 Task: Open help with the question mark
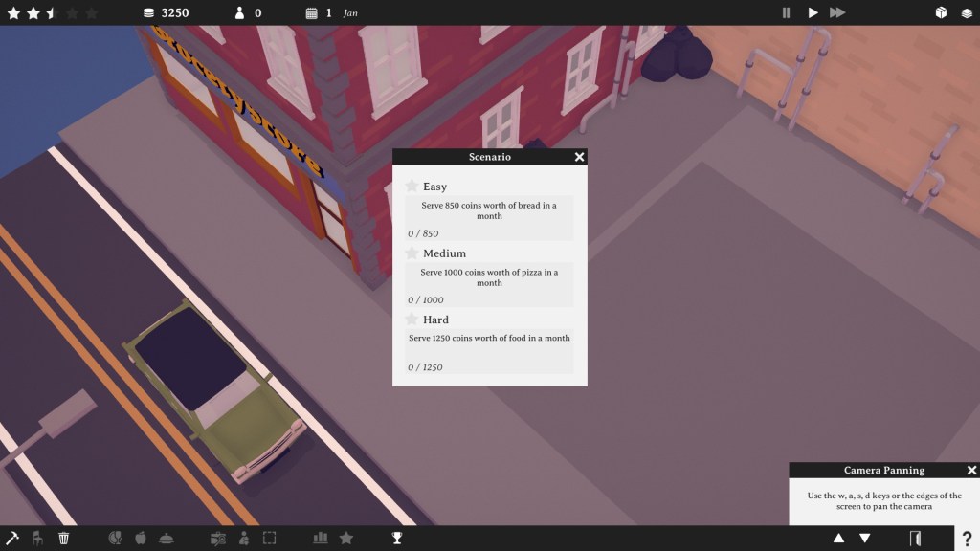pos(967,538)
